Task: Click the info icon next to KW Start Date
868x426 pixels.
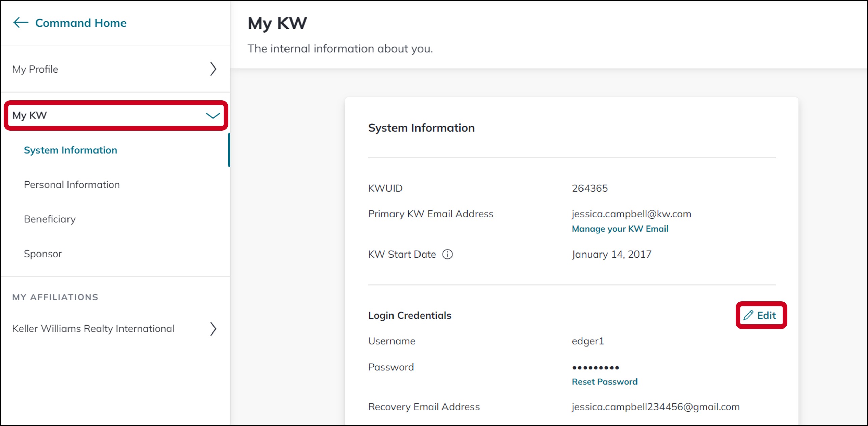Action: (447, 254)
